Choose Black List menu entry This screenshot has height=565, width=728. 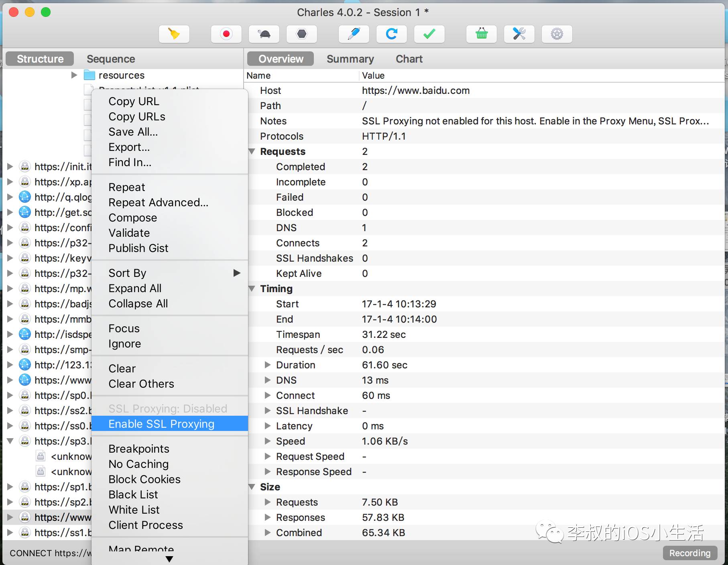[x=170, y=495]
